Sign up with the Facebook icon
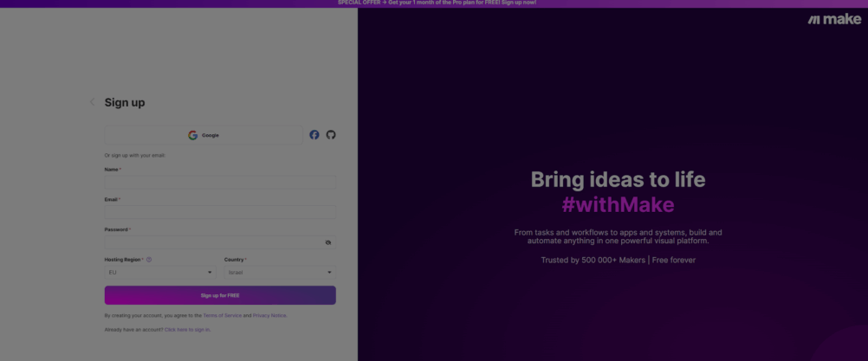This screenshot has height=361, width=868. pos(314,135)
